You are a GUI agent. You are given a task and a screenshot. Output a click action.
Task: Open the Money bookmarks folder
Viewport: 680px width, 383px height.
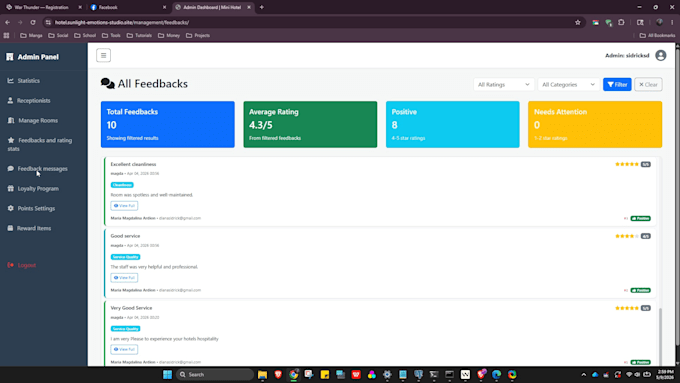169,36
